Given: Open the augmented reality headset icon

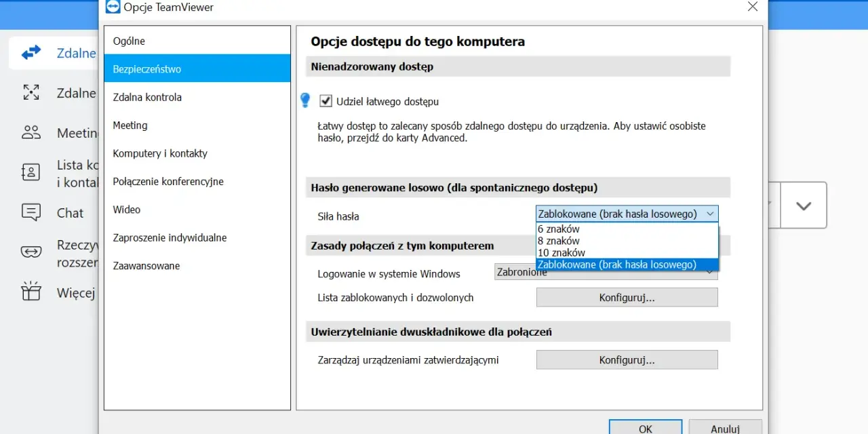Looking at the screenshot, I should coord(31,252).
